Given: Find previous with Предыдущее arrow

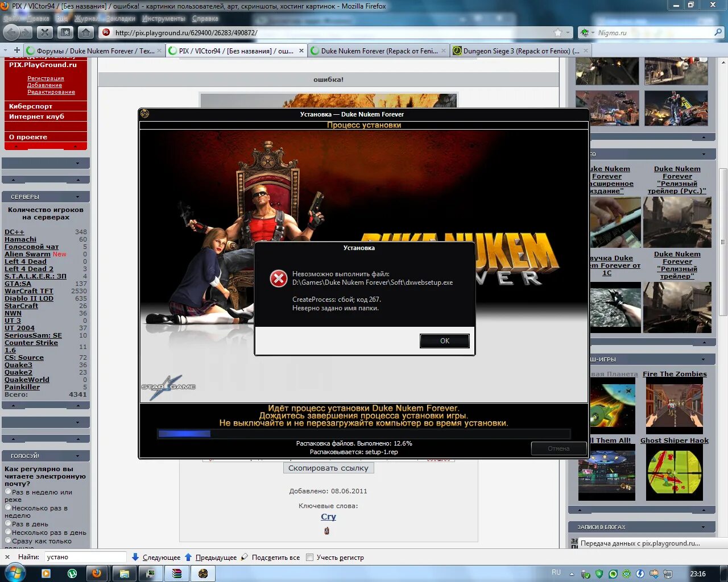Looking at the screenshot, I should tap(210, 558).
